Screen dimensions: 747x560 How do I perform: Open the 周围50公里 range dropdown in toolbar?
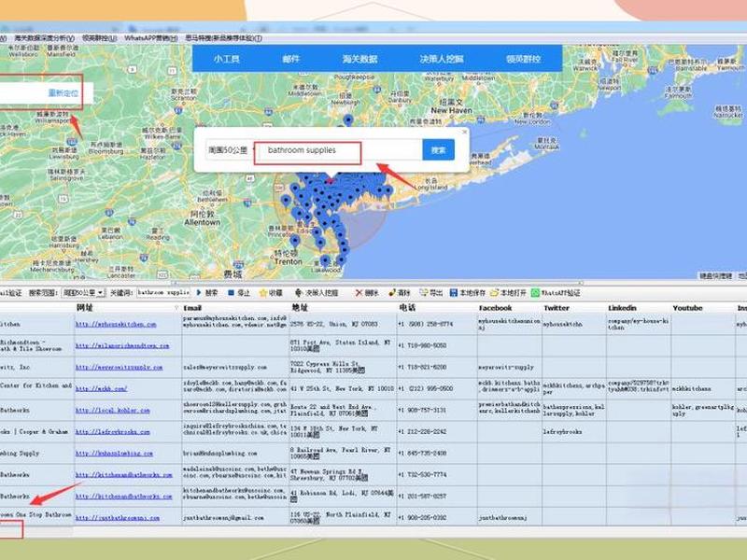pyautogui.click(x=101, y=292)
